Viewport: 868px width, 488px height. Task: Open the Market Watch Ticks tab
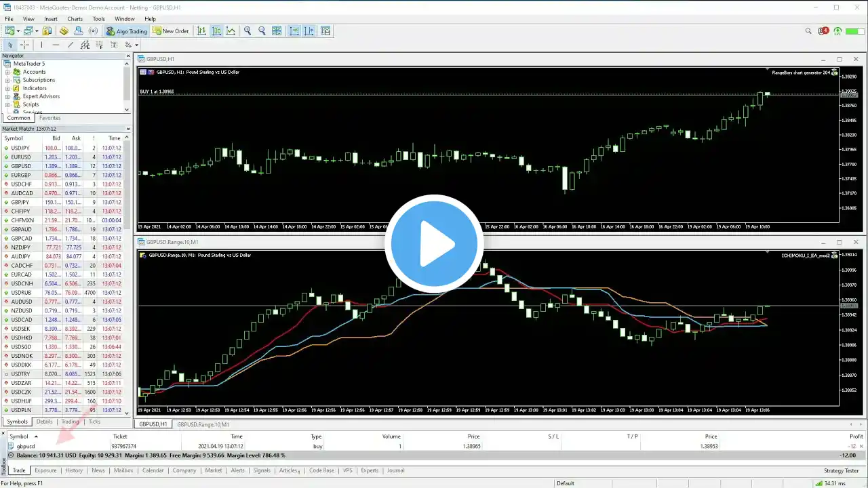[94, 422]
